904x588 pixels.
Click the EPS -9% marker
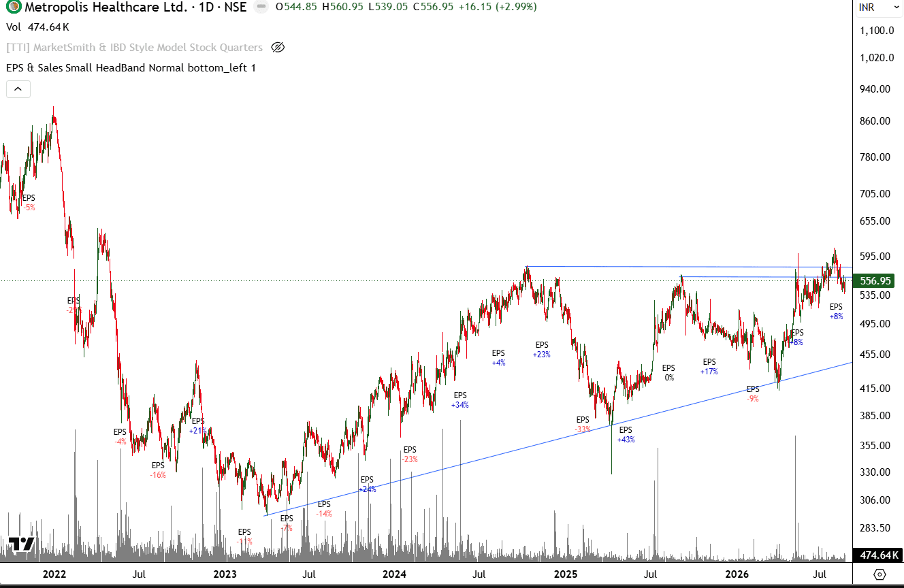coord(753,394)
